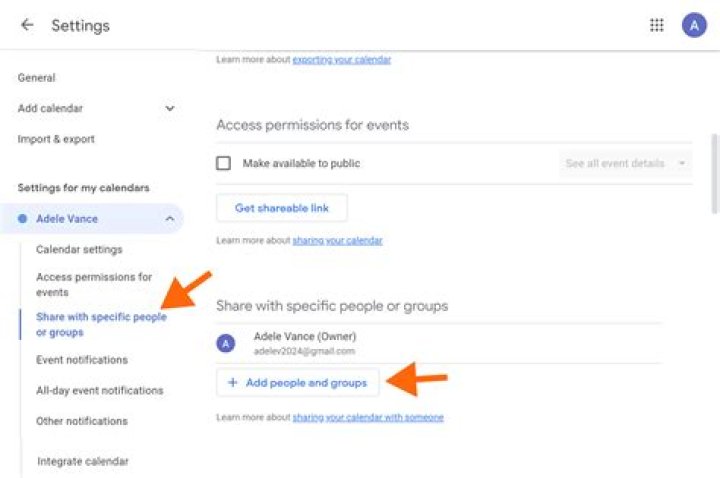Open Other notifications in the sidebar
The height and width of the screenshot is (478, 720).
click(x=82, y=421)
